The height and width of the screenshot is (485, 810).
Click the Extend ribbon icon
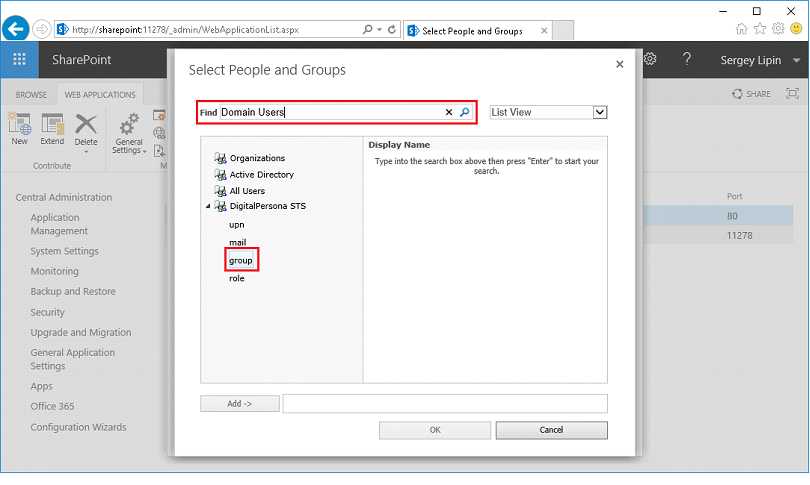pyautogui.click(x=52, y=128)
